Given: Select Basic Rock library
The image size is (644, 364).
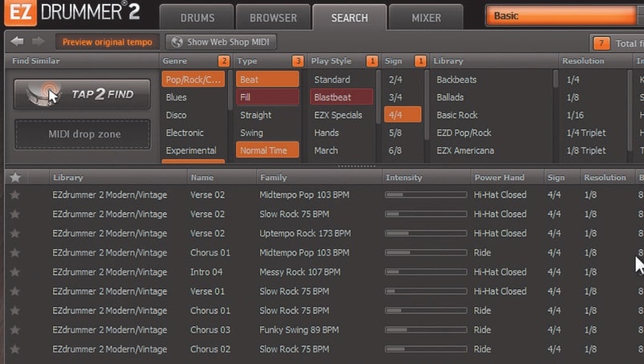Looking at the screenshot, I should [x=457, y=115].
